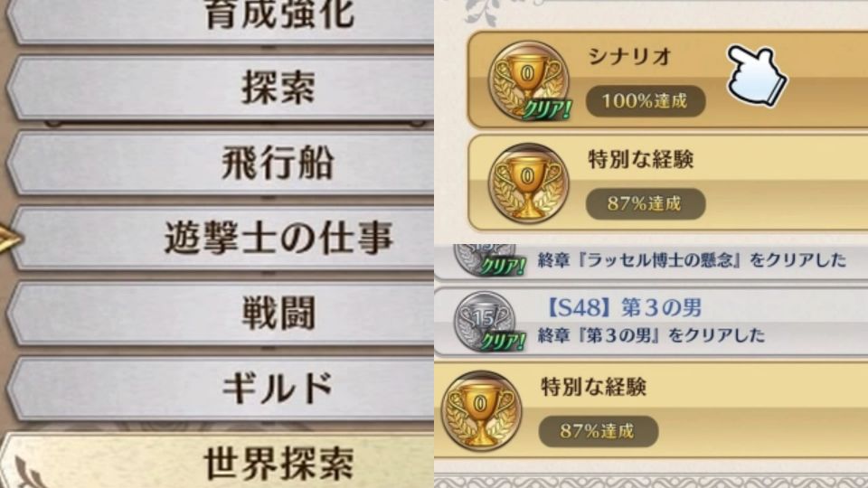Click the pointing hand cursor icon
This screenshot has height=488, width=868.
(x=757, y=76)
